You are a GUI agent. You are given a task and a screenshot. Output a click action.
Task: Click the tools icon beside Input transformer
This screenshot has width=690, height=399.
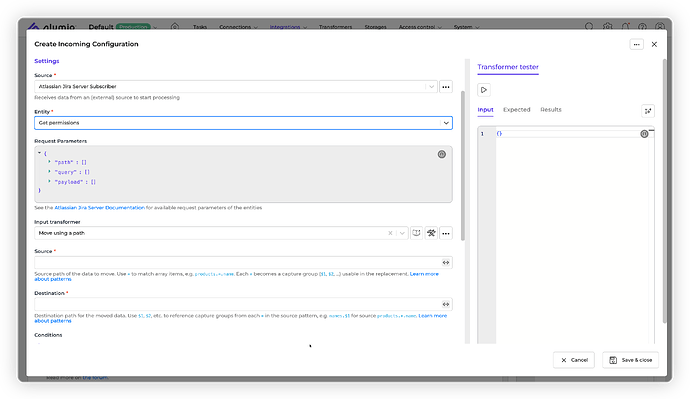431,233
